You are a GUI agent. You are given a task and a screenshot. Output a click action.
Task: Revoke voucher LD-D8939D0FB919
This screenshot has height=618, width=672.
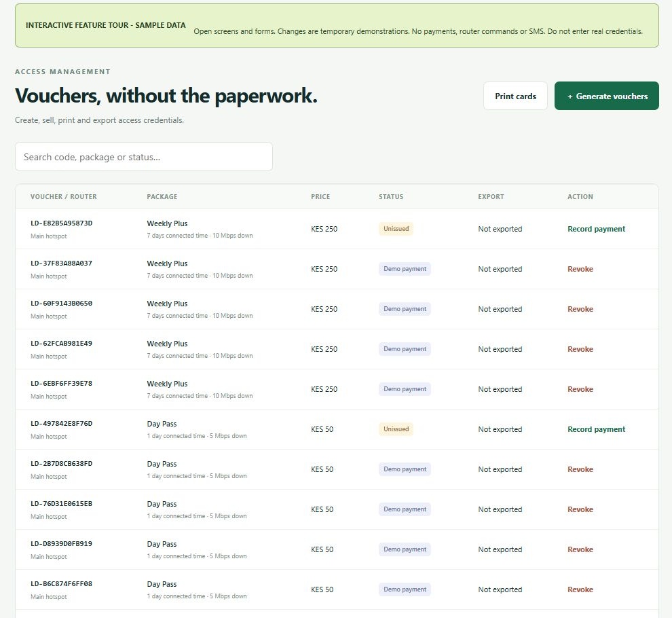point(580,549)
